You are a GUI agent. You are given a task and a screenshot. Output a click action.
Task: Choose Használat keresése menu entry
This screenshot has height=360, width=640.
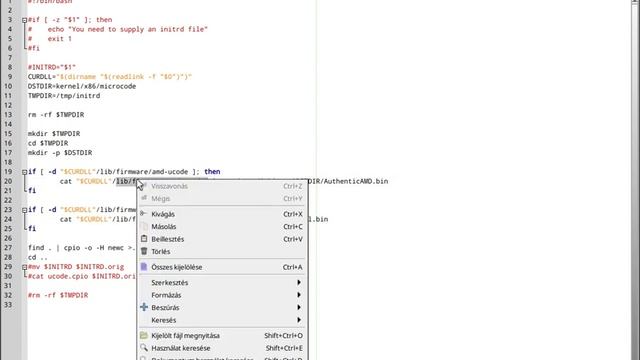tap(222, 348)
